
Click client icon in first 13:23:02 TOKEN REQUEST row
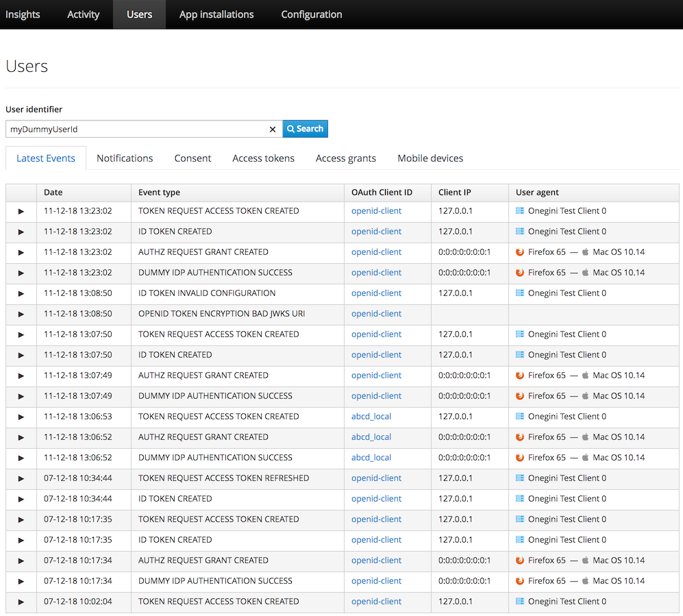[x=520, y=211]
